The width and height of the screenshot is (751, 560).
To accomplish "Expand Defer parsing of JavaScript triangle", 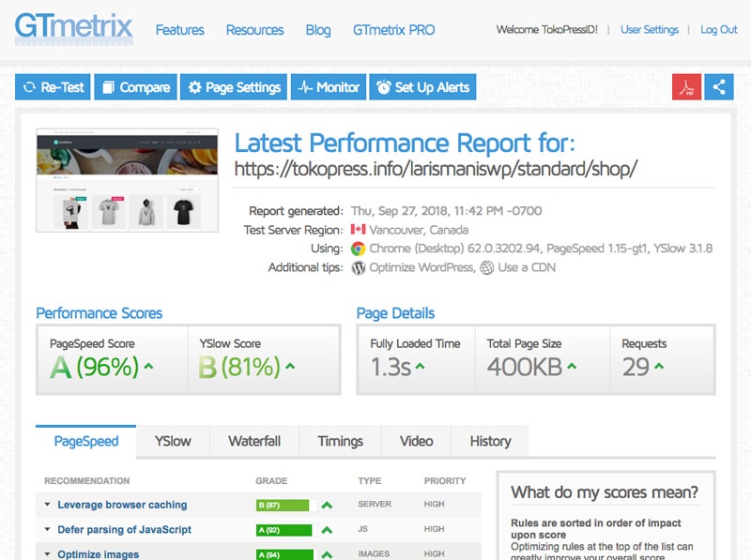I will click(47, 529).
